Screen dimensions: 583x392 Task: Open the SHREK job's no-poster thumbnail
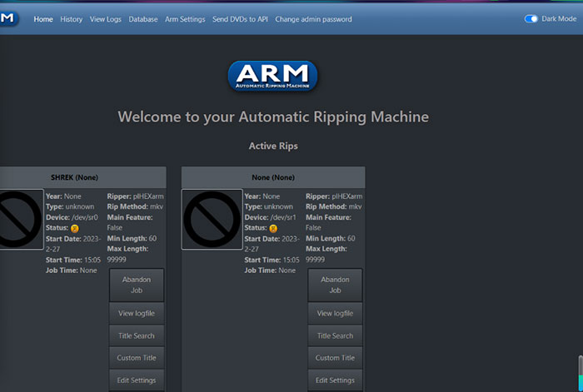click(x=21, y=219)
